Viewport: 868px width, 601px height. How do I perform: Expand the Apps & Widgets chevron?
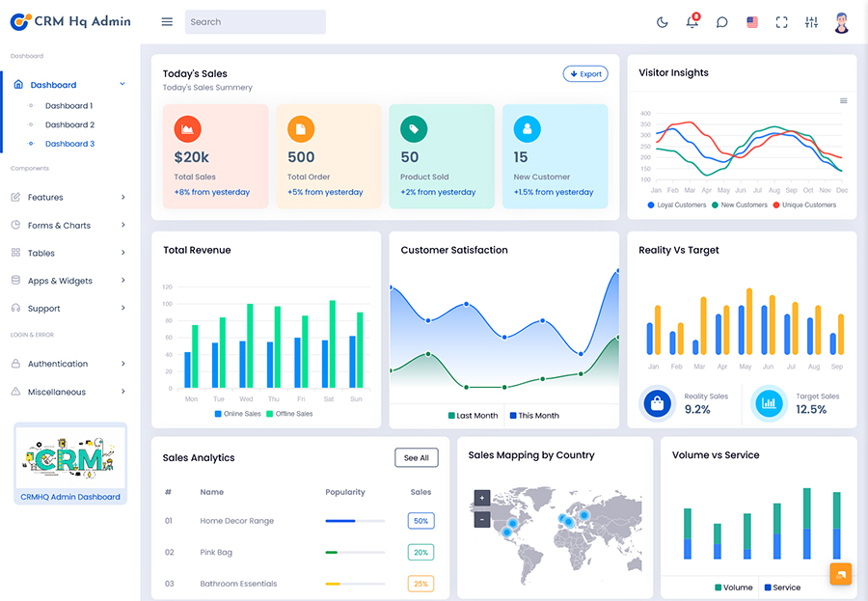122,281
